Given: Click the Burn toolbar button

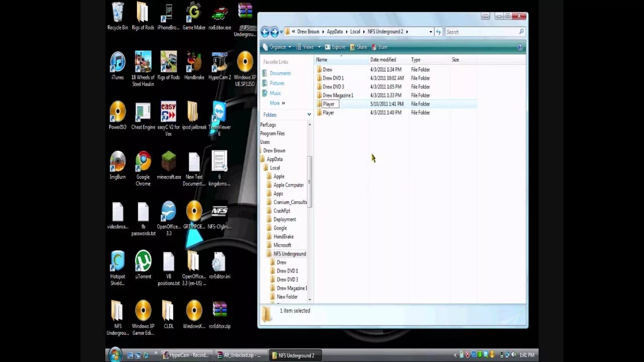Looking at the screenshot, I should click(379, 47).
